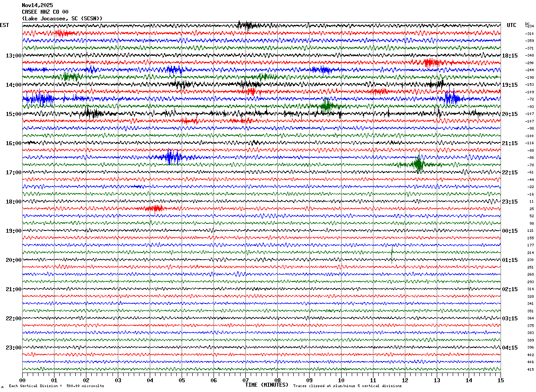Click minute tick 08 on the bottom axis
The width and height of the screenshot is (536, 392).
click(277, 380)
